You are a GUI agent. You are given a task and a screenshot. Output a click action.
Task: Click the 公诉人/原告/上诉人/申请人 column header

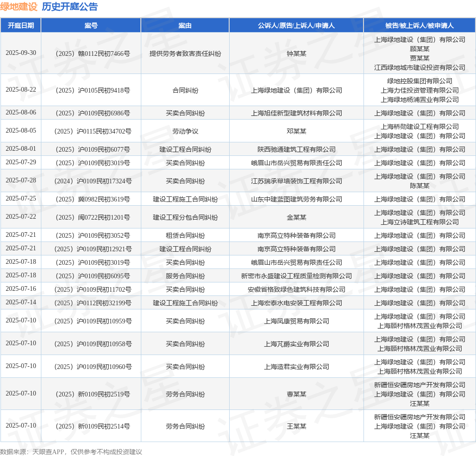[x=296, y=26]
